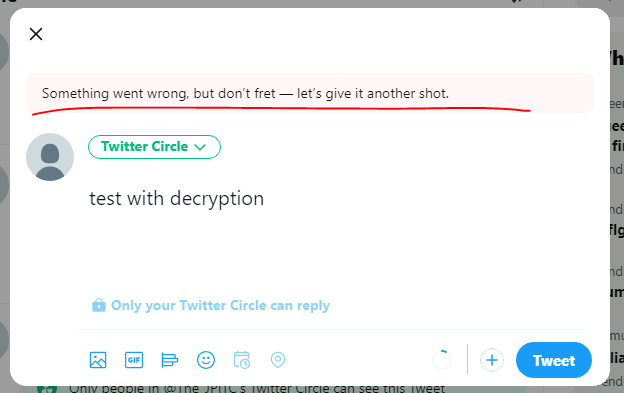
Task: Click the blue Tweet button
Action: click(x=554, y=360)
